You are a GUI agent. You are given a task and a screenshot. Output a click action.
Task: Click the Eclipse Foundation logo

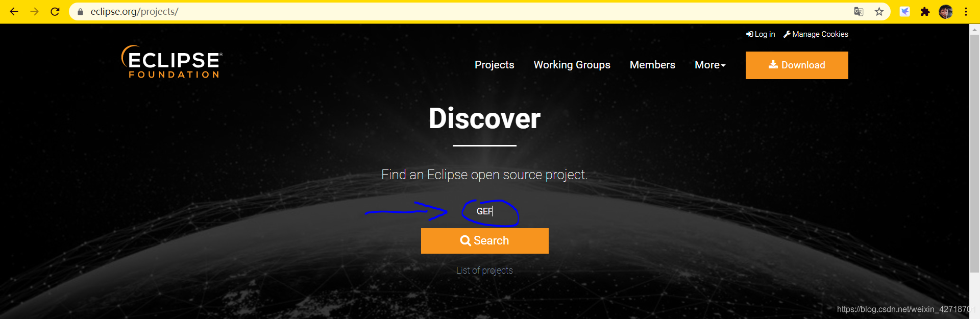point(171,62)
